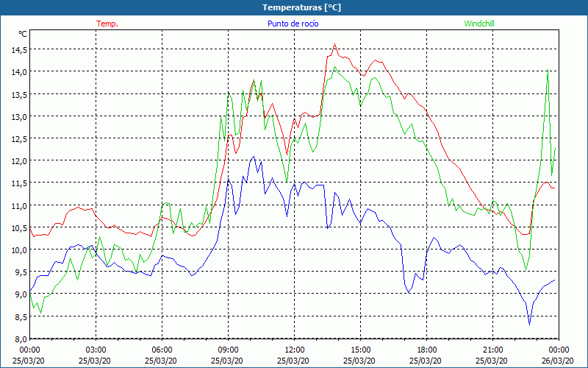The height and width of the screenshot is (368, 588).
Task: Click the Windchill legend label
Action: [x=479, y=24]
